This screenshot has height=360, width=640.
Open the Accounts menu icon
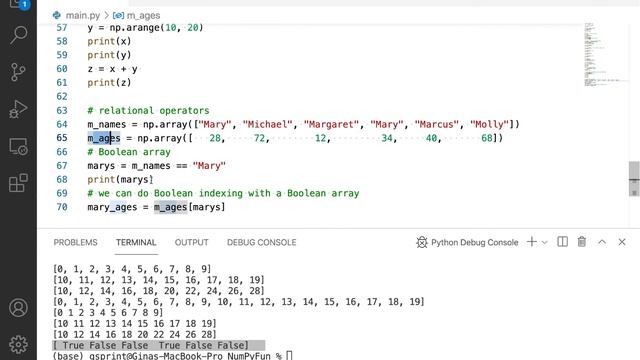pos(18,308)
